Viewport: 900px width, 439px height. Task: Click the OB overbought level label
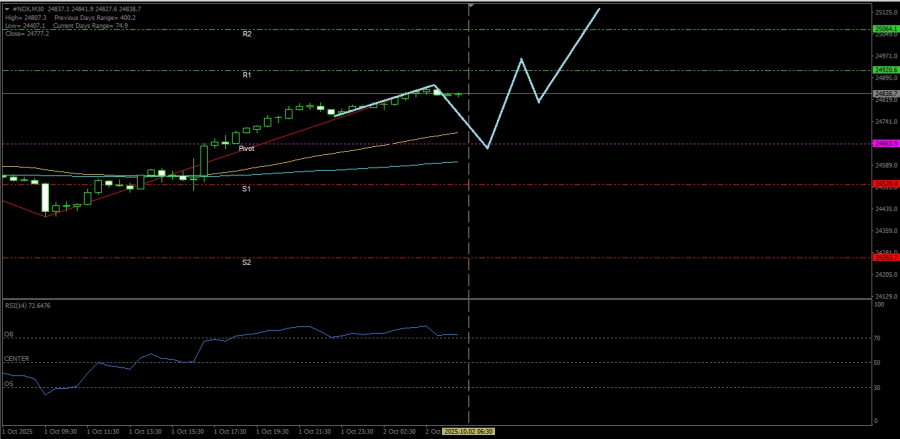[x=9, y=334]
